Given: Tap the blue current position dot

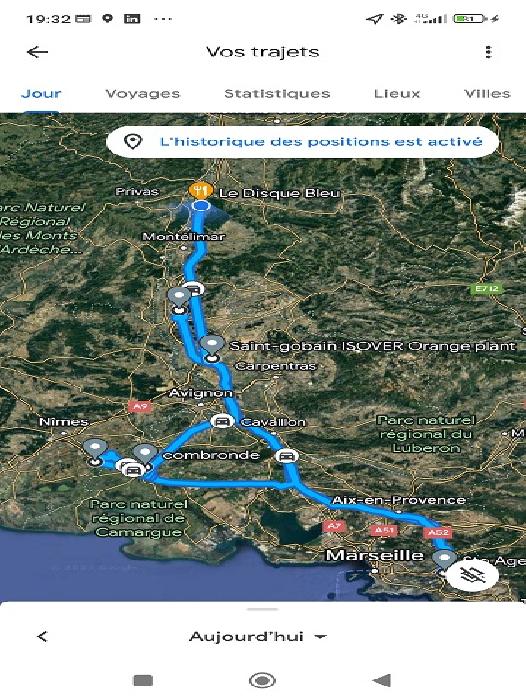Looking at the screenshot, I should (201, 206).
